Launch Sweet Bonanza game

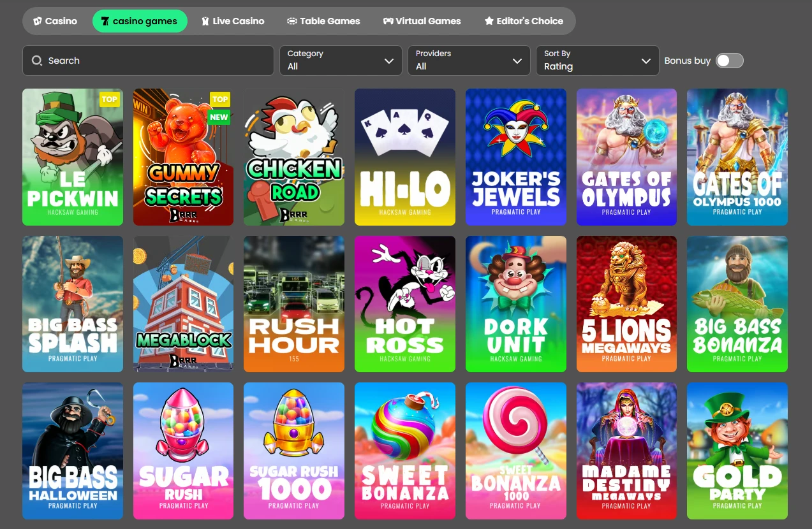[405, 451]
